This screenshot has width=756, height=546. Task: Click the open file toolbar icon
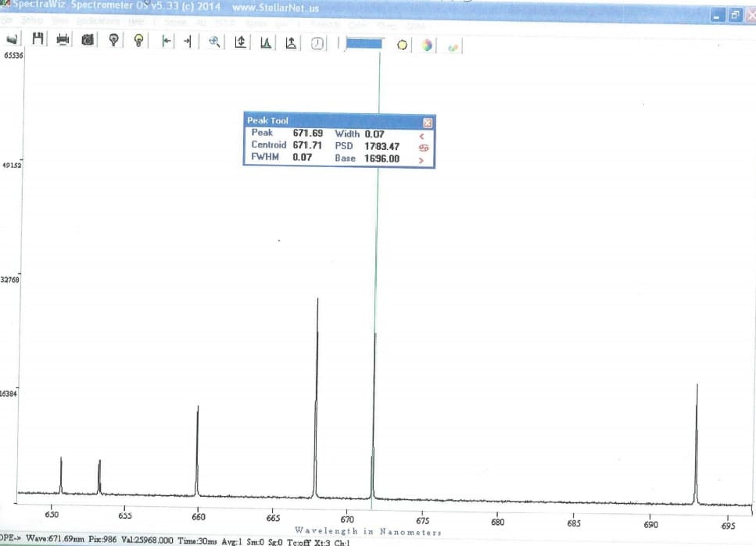[12, 39]
